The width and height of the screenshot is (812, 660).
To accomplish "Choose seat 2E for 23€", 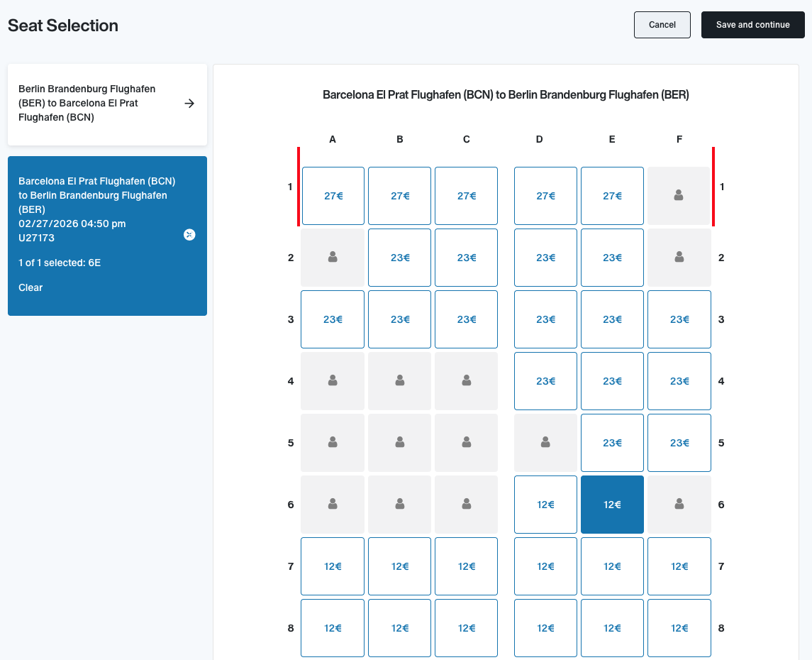I will click(x=612, y=258).
